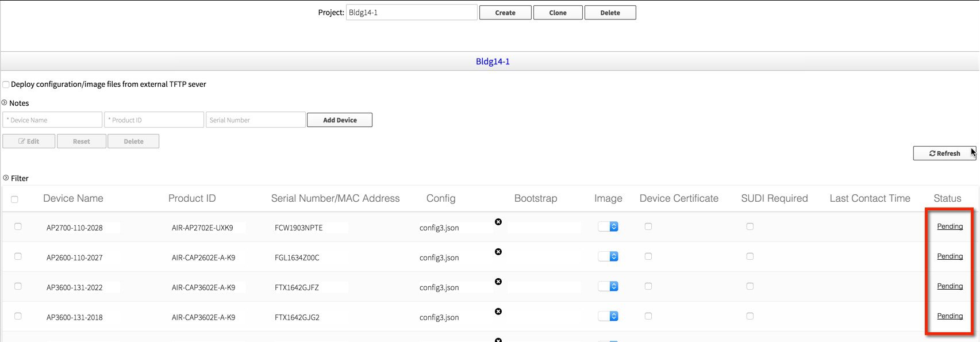Check Device Certificate for AP3600-131-2018

[x=648, y=316]
